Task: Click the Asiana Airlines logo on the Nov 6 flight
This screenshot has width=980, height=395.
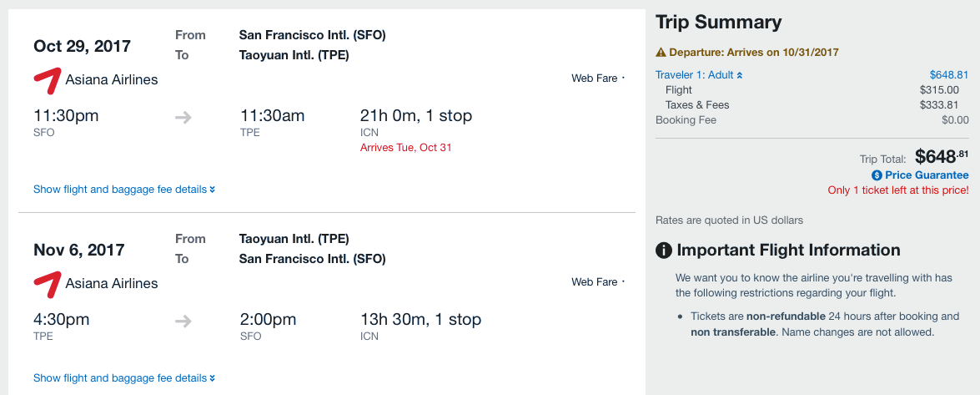Action: point(47,284)
